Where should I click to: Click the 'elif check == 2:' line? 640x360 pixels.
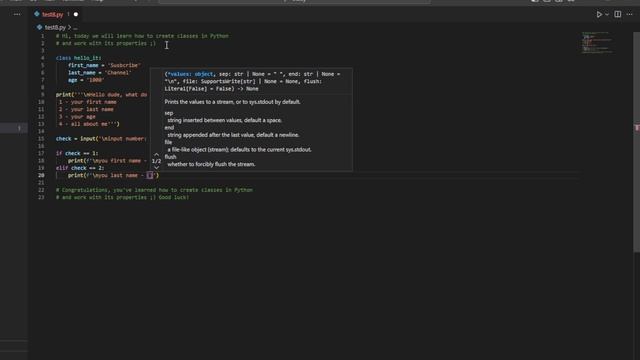coord(80,168)
